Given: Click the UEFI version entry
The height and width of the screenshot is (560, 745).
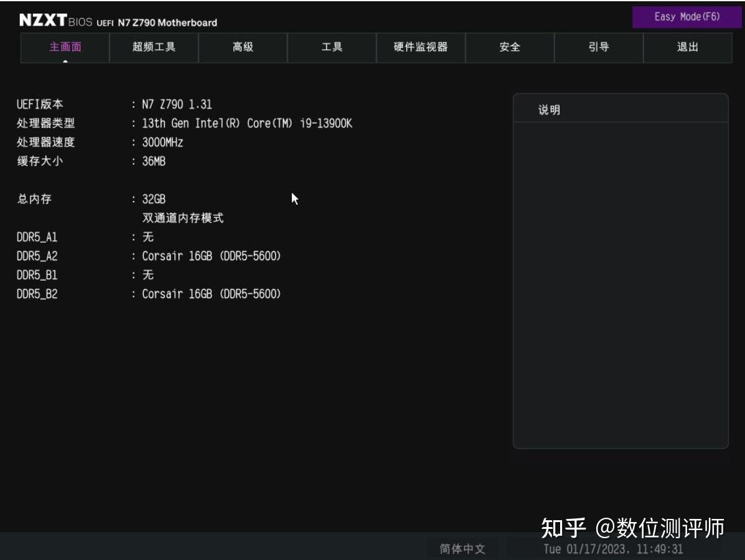Looking at the screenshot, I should 93,104.
